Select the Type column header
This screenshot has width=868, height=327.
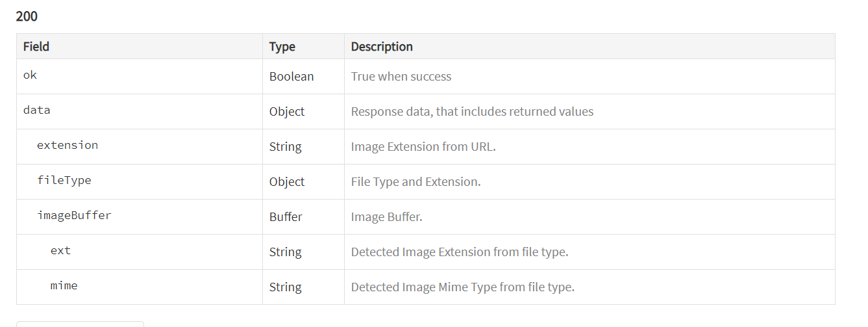click(x=282, y=46)
